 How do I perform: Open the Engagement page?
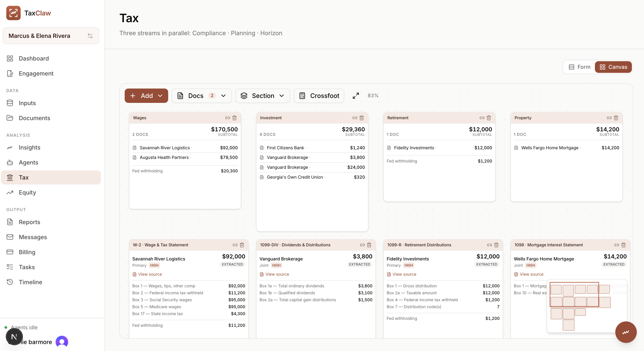click(51, 74)
